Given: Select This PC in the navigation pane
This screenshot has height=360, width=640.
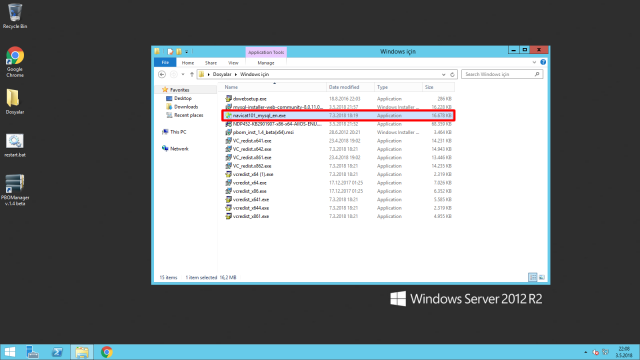Looking at the screenshot, I should point(178,132).
